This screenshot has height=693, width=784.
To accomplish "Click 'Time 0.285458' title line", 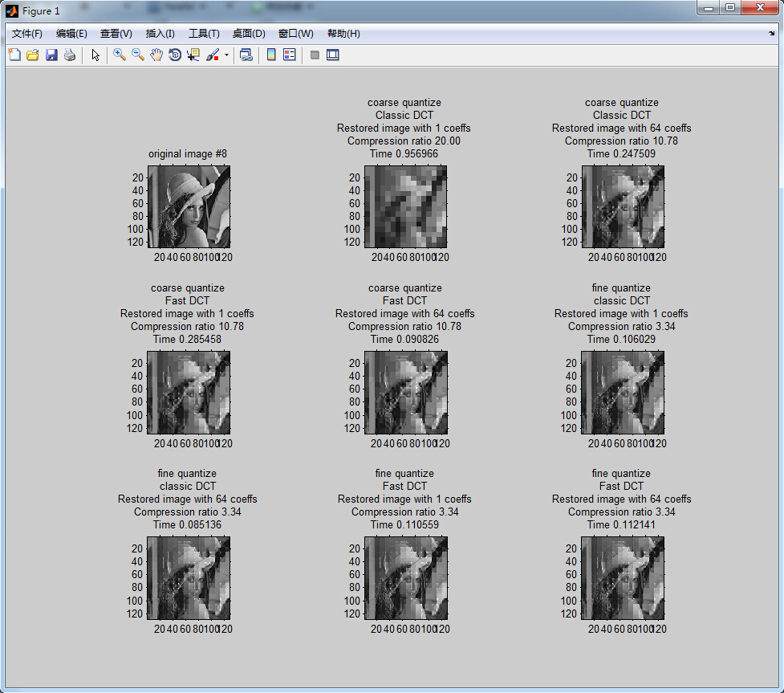I will point(187,339).
